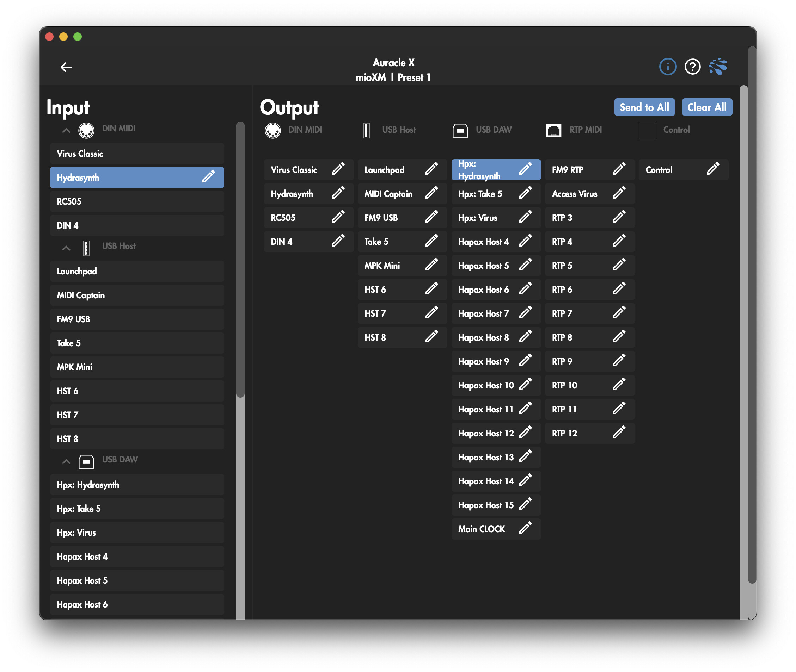796x672 pixels.
Task: Click the RTP MIDI output column icon
Action: 553,130
